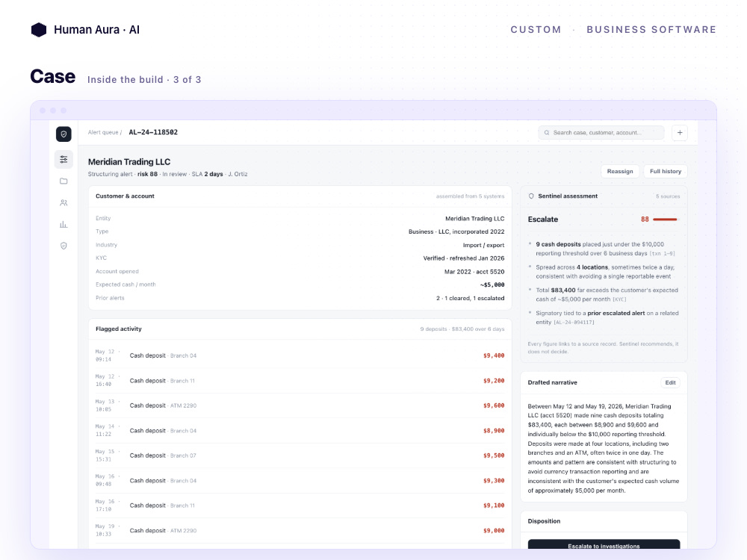Click the expected cash ~$5,000 value
747x560 pixels.
492,284
